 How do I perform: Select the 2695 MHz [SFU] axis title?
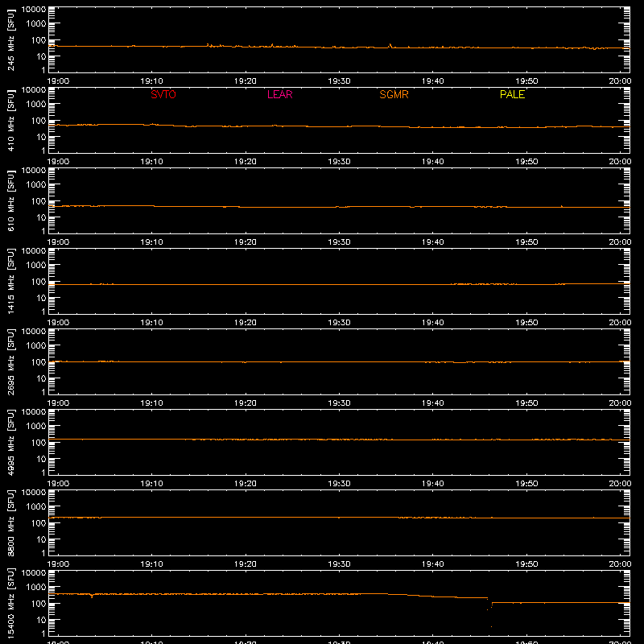tap(11, 361)
